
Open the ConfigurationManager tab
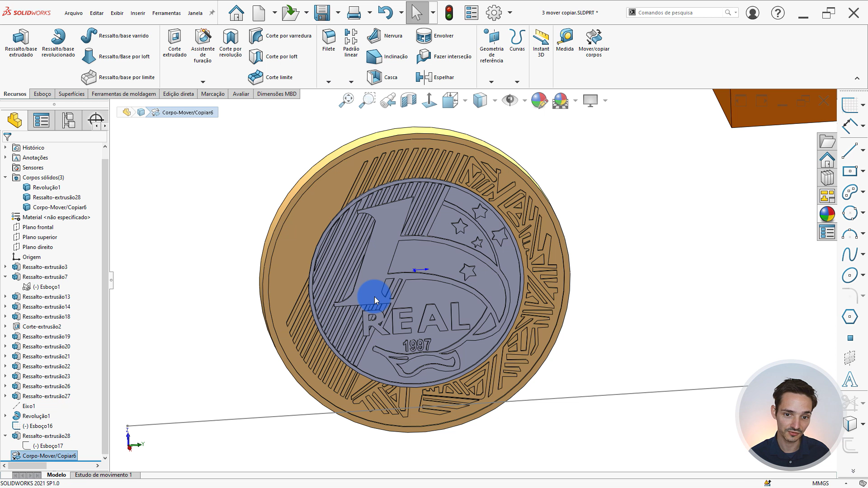[x=68, y=120]
